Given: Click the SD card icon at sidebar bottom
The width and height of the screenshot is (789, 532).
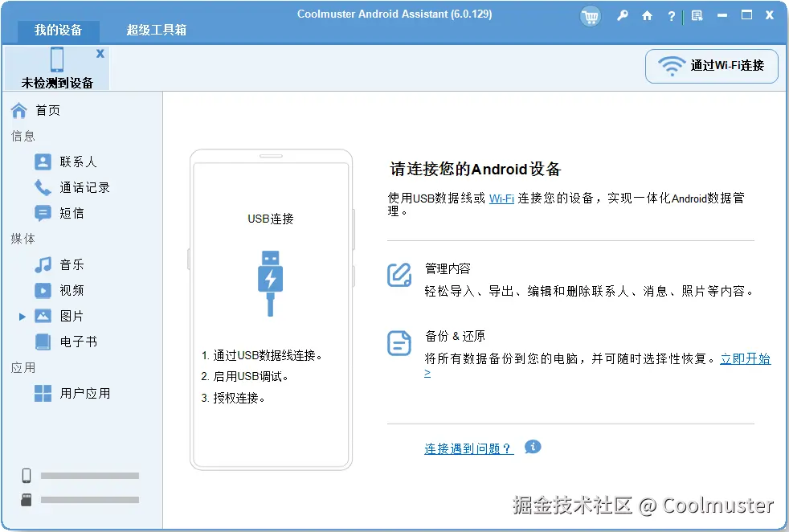Looking at the screenshot, I should coord(27,500).
